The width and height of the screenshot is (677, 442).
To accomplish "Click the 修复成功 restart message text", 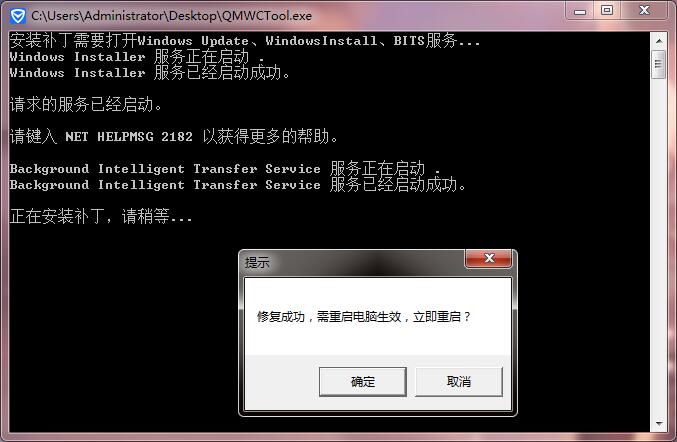I will click(363, 317).
